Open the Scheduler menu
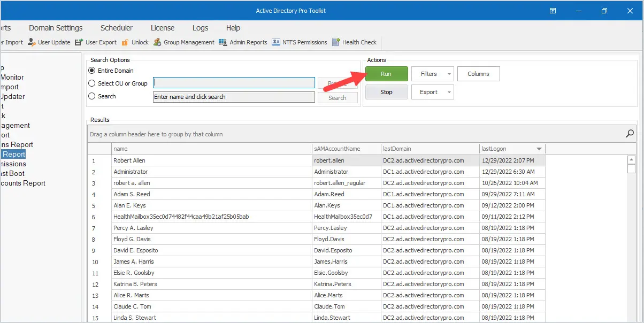The width and height of the screenshot is (644, 323). [x=117, y=28]
